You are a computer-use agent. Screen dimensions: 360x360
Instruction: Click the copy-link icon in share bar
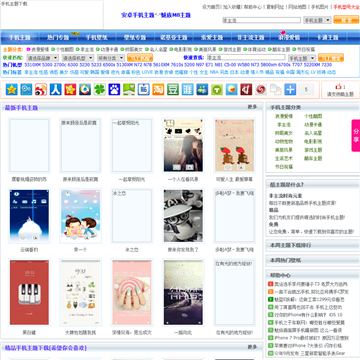(x=276, y=89)
